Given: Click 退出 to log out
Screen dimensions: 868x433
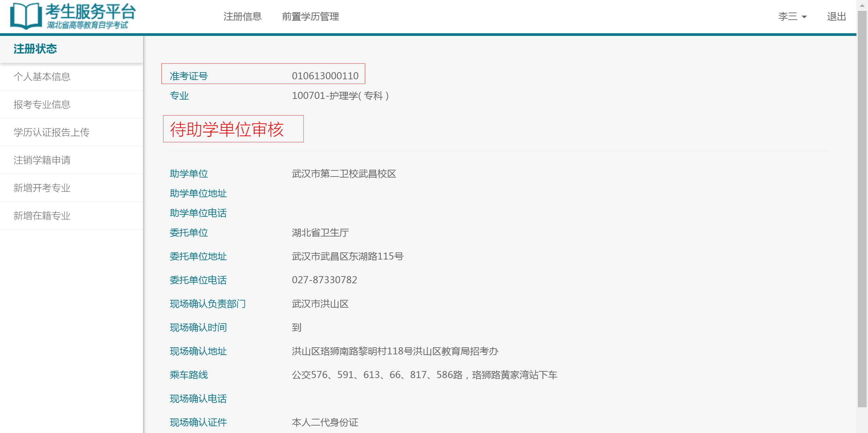Looking at the screenshot, I should coord(837,16).
